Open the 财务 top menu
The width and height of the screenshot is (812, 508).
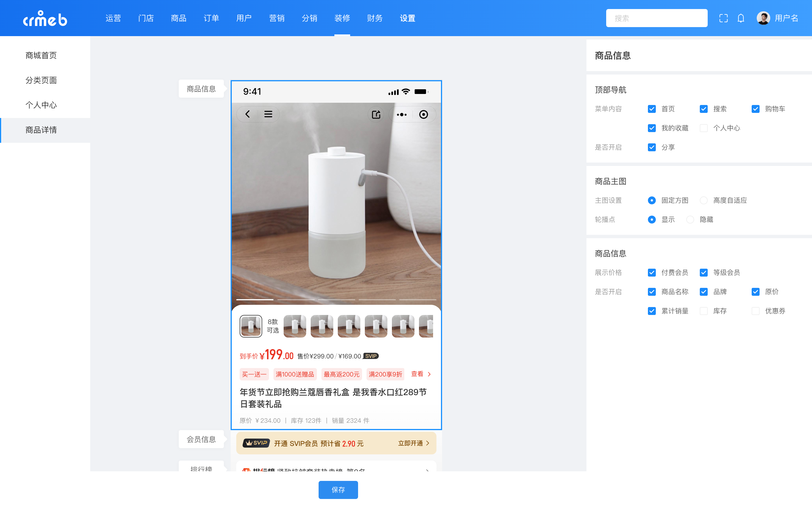[x=375, y=18]
